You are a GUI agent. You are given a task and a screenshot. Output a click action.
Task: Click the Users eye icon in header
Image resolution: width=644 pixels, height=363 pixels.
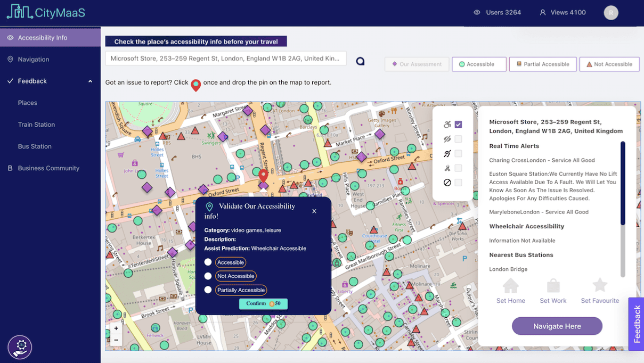(477, 12)
